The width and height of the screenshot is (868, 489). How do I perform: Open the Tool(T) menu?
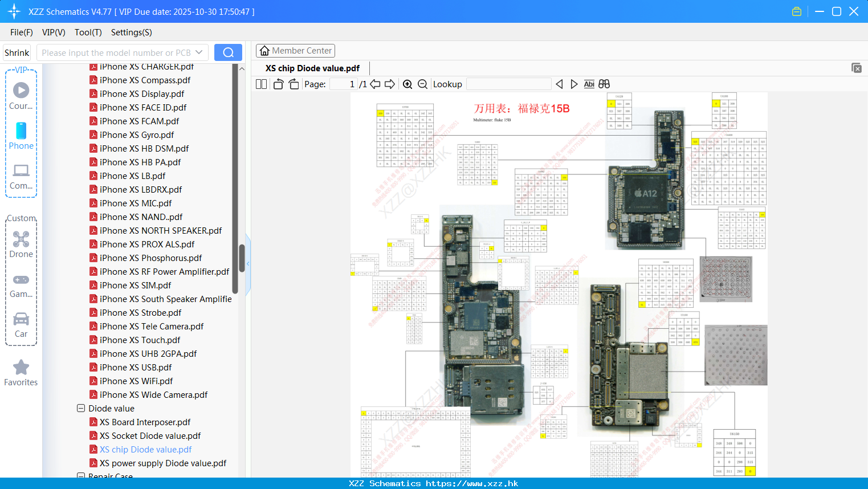88,32
